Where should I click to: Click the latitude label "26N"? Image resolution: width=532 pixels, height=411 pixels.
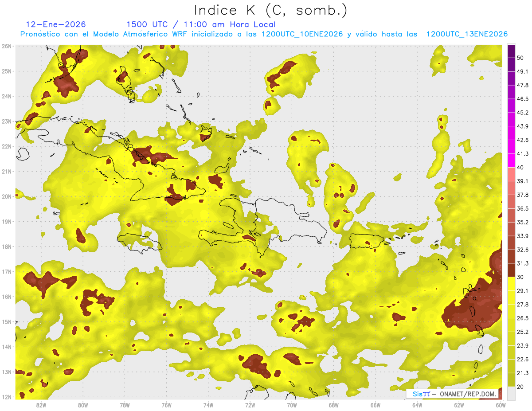tap(7, 46)
